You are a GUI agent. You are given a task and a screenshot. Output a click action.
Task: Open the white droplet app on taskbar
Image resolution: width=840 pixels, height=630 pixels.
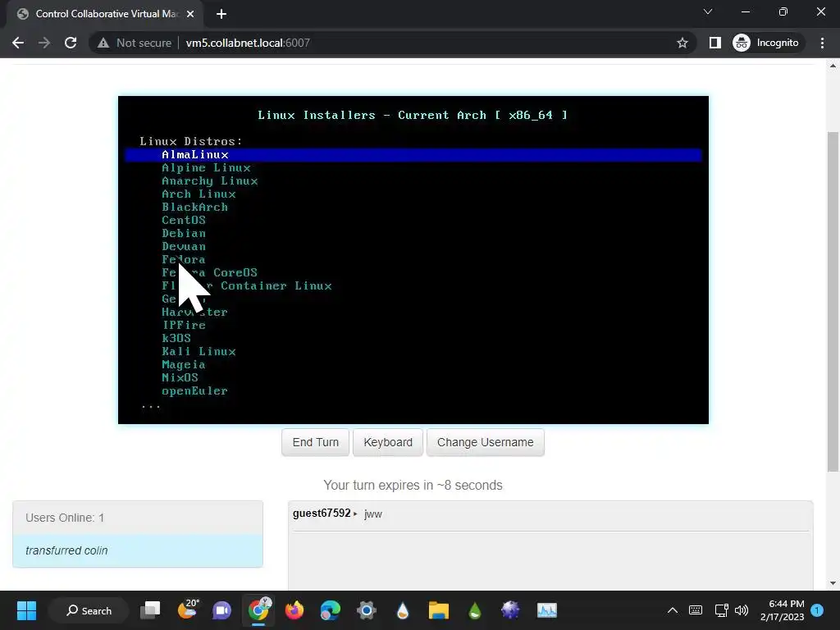pyautogui.click(x=403, y=610)
